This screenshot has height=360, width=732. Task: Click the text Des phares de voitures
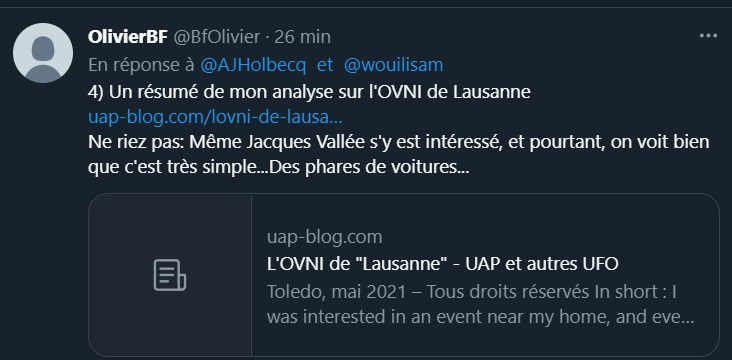click(x=370, y=168)
